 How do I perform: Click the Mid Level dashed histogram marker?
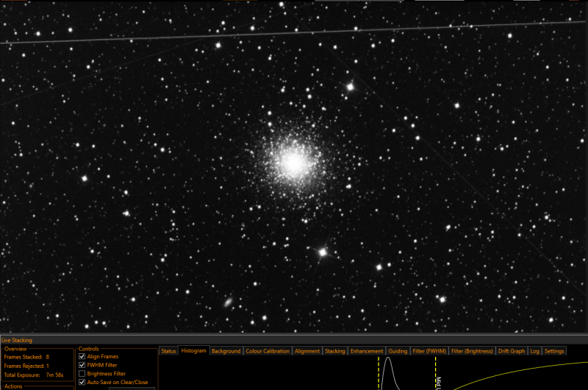pos(435,374)
